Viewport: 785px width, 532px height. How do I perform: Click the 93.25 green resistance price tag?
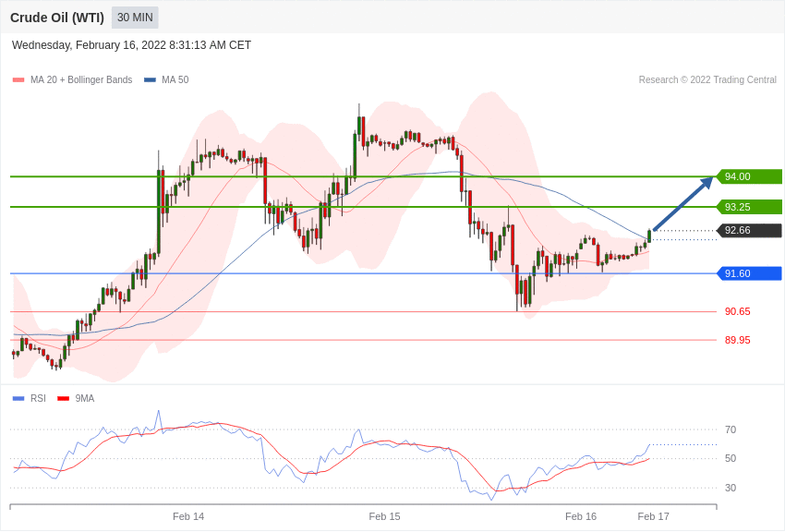coord(749,207)
